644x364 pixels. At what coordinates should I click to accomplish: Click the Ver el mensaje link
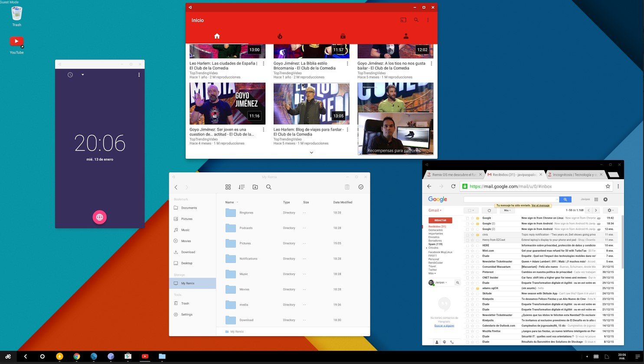click(540, 206)
